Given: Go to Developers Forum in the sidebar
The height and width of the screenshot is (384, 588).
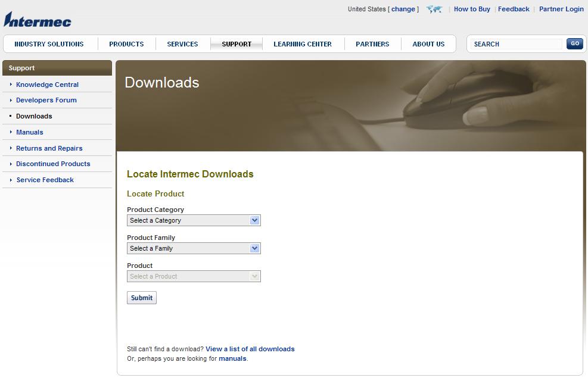Looking at the screenshot, I should click(46, 100).
